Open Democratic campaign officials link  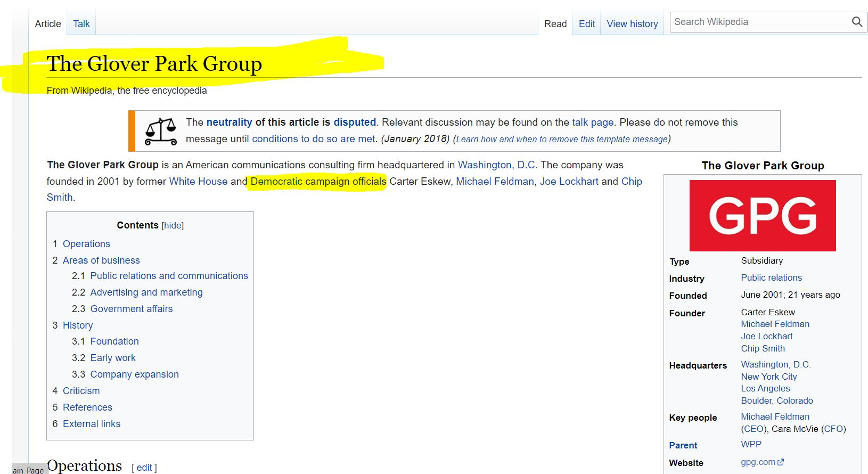pyautogui.click(x=318, y=181)
